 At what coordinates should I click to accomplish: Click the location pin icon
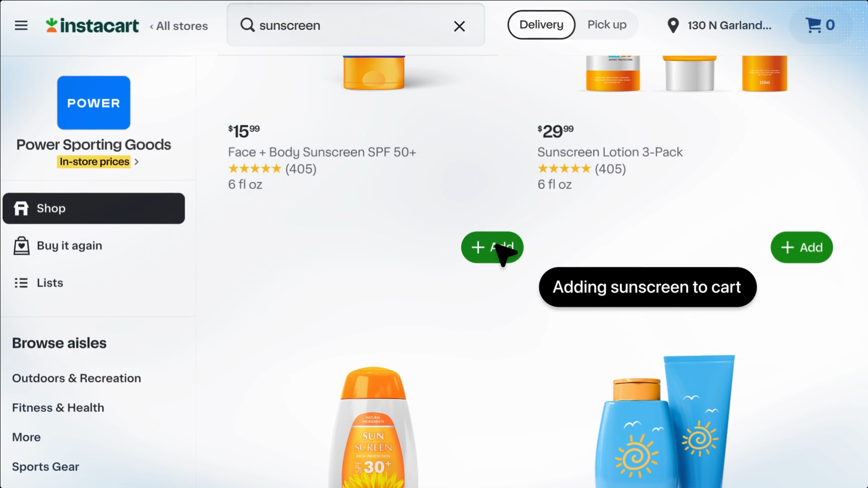coord(673,25)
